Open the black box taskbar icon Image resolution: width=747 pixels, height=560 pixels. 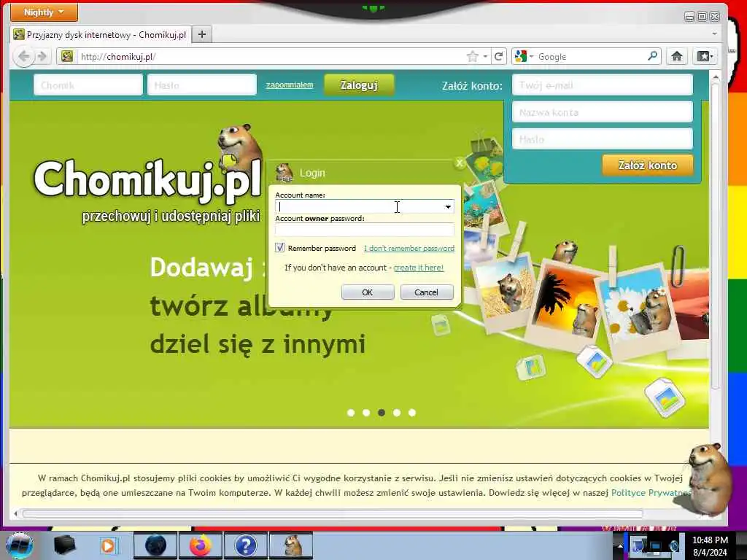[64, 545]
